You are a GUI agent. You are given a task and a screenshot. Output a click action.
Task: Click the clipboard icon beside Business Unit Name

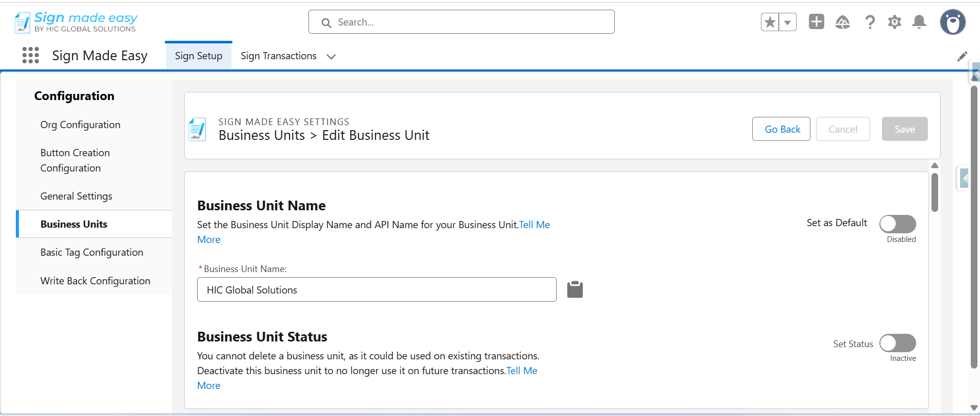(x=575, y=289)
